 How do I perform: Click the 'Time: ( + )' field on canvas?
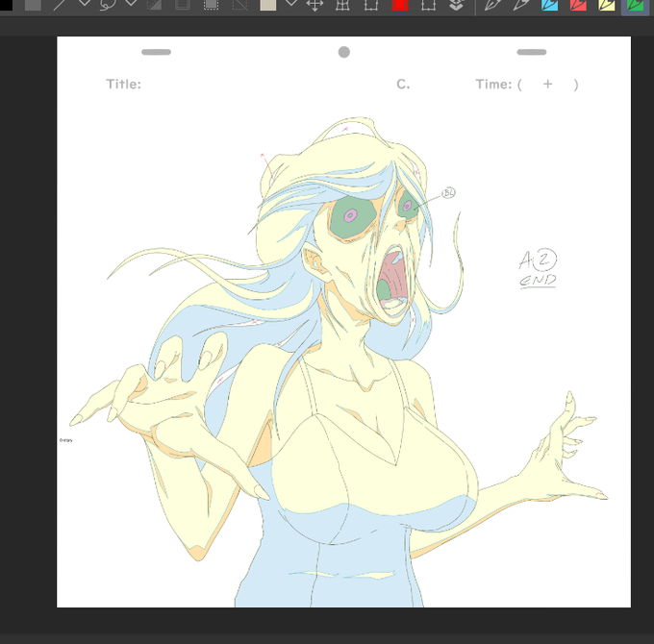(x=527, y=85)
